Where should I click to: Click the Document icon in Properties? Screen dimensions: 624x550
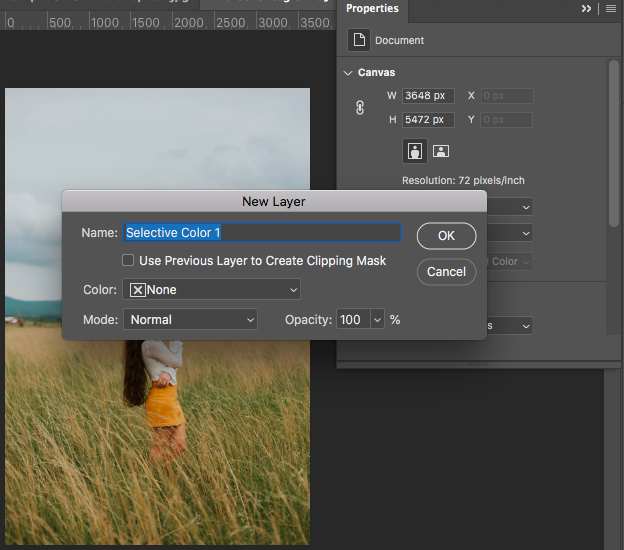tap(359, 40)
